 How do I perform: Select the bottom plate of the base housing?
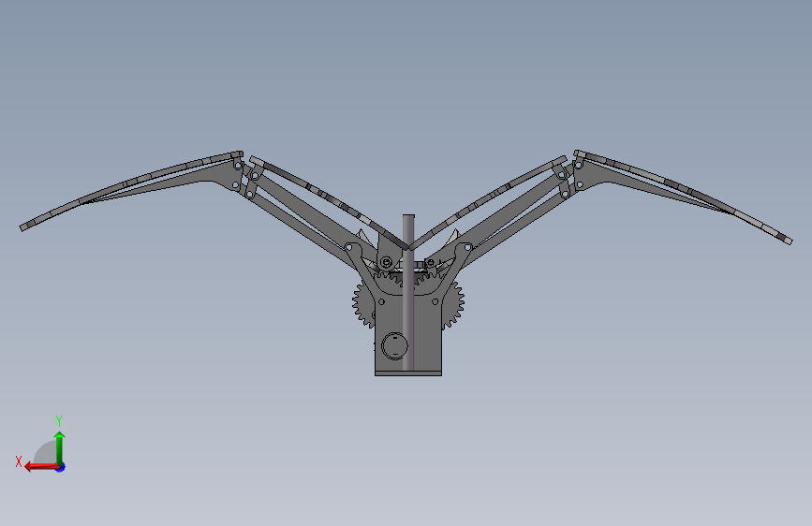tap(408, 373)
